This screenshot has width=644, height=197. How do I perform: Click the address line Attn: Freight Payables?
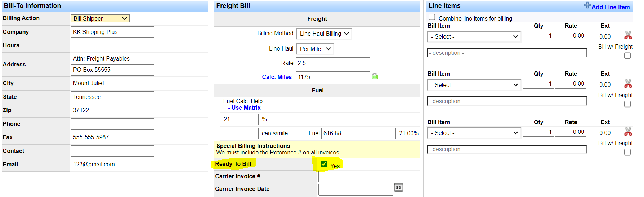click(112, 58)
